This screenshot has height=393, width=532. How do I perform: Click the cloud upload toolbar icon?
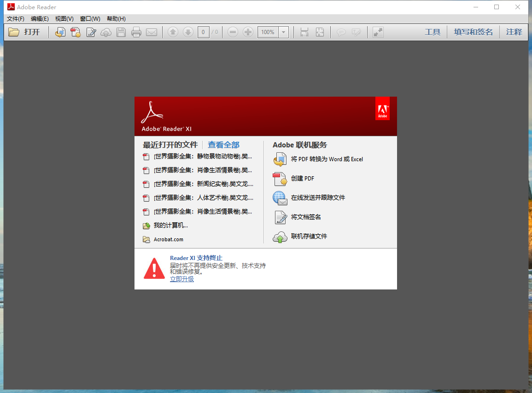(x=106, y=32)
